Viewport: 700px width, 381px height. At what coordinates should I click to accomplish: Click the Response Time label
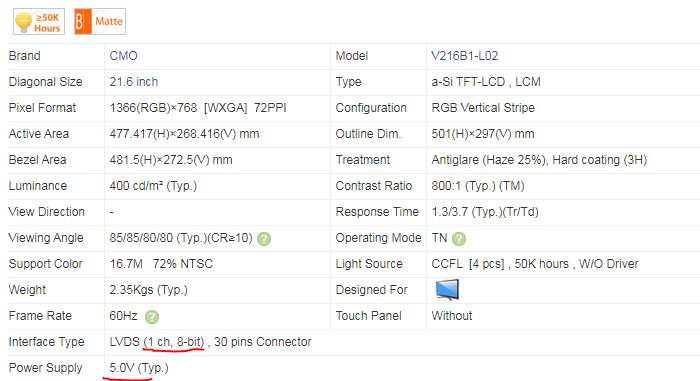pos(377,212)
